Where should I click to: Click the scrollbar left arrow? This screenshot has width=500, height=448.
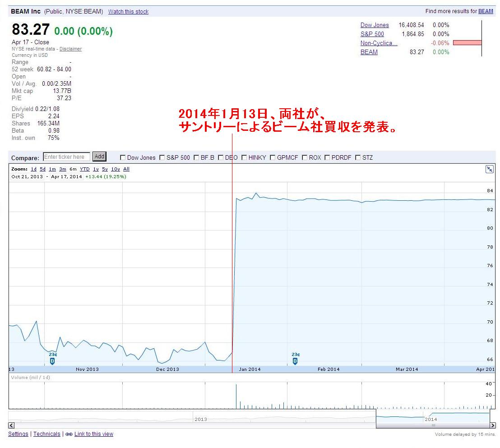click(x=11, y=425)
